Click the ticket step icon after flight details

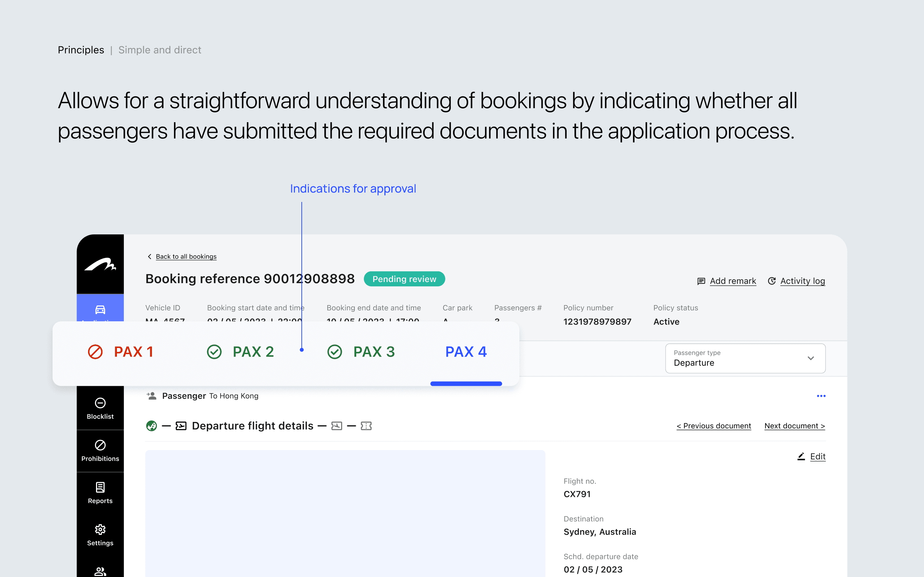pyautogui.click(x=366, y=426)
